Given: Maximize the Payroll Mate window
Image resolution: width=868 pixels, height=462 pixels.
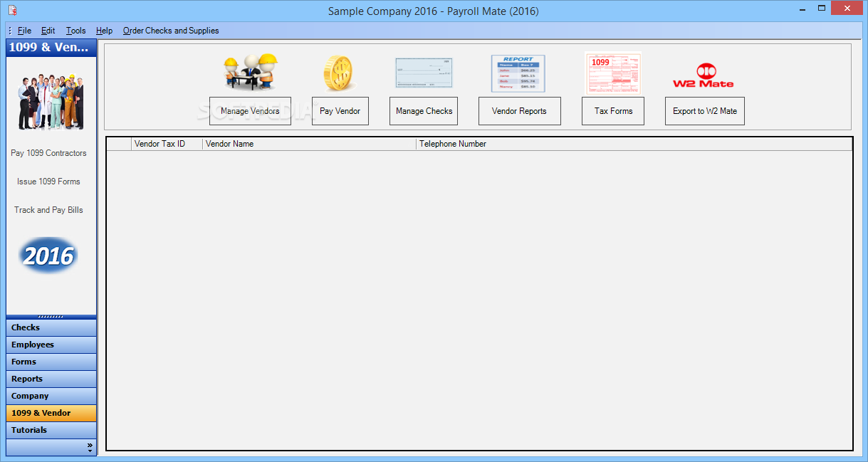Looking at the screenshot, I should 821,9.
